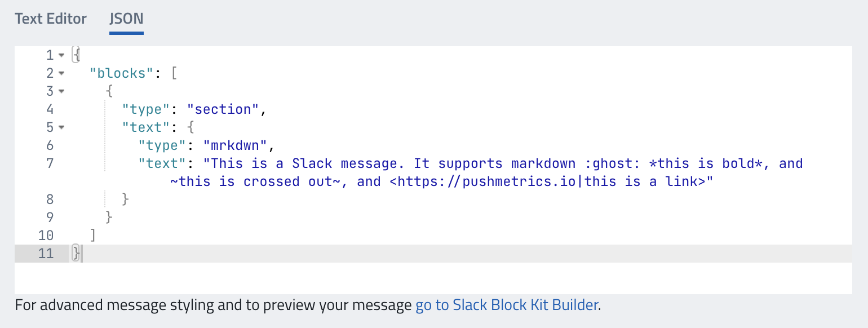Viewport: 868px width, 328px height.
Task: Click the closing square bracket on line 10
Action: click(x=93, y=236)
